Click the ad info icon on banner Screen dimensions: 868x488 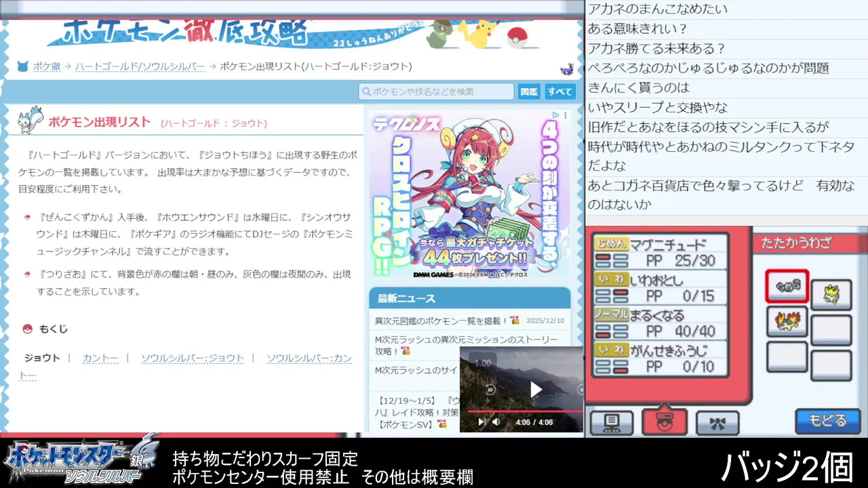tap(555, 116)
